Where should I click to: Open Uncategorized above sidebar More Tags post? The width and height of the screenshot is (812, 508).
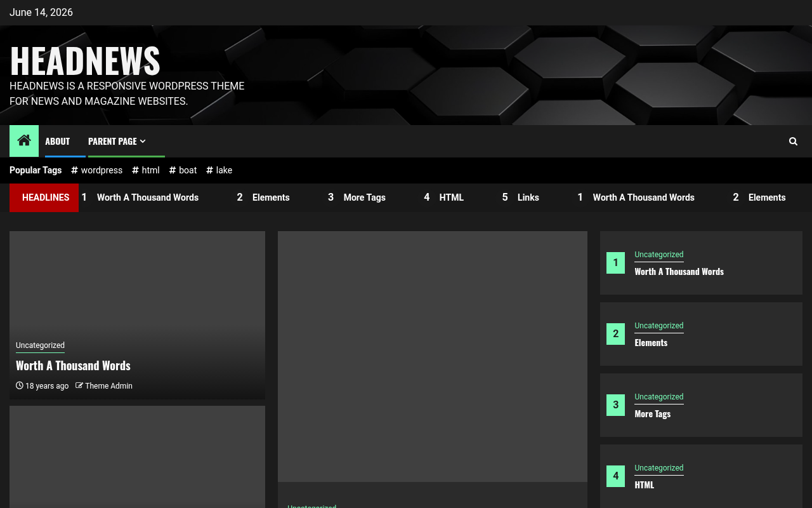tap(659, 397)
